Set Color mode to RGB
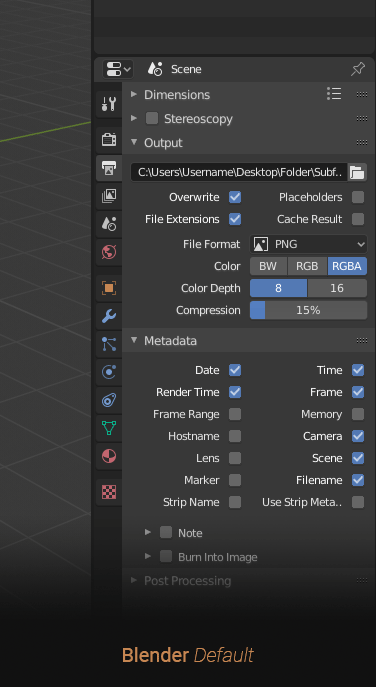Image resolution: width=376 pixels, height=687 pixels. click(x=307, y=266)
